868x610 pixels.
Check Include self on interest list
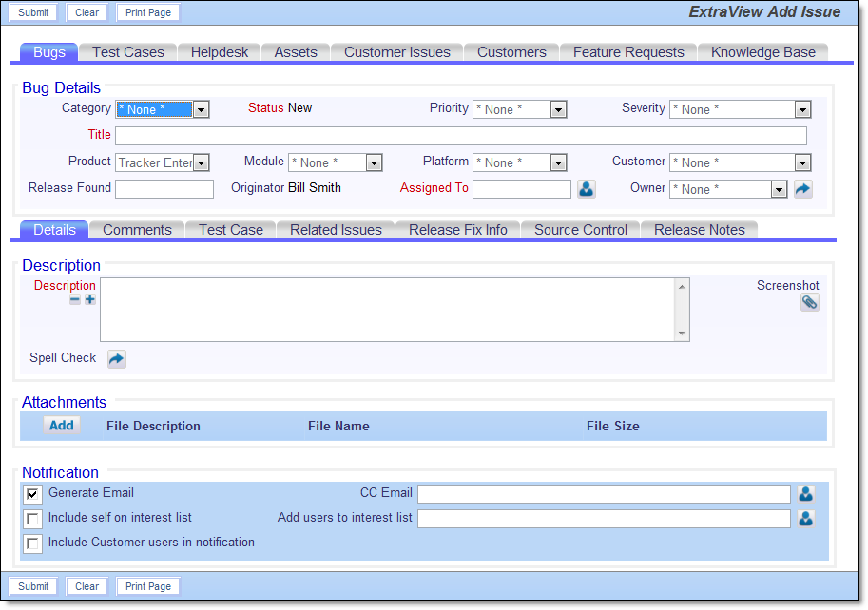tap(32, 519)
